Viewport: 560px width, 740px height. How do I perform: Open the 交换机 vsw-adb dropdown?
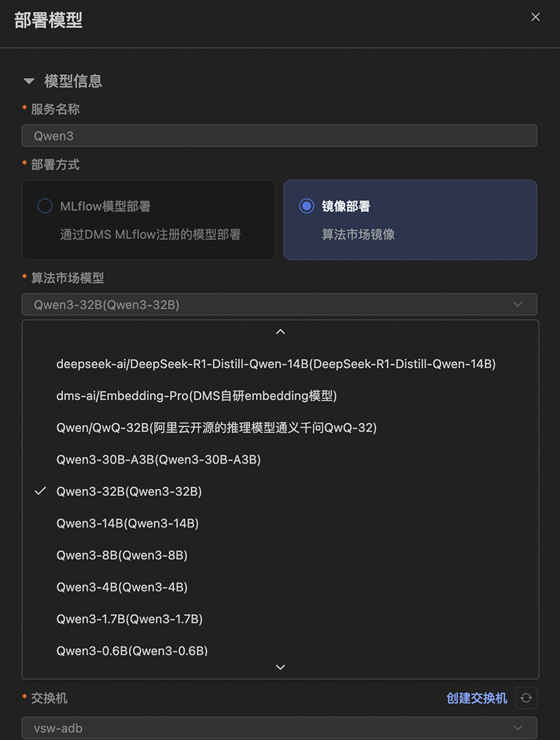point(279,728)
